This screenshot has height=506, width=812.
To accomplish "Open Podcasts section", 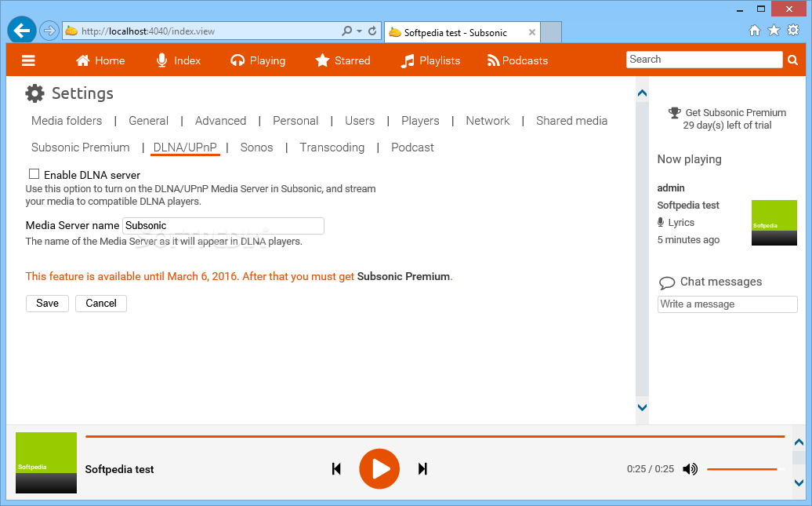I will coord(517,60).
